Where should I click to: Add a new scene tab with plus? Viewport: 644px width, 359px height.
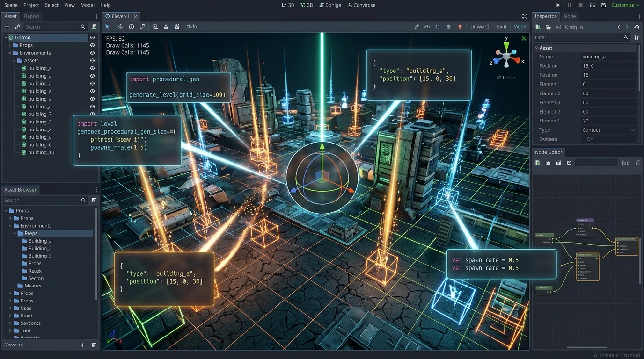(x=146, y=16)
